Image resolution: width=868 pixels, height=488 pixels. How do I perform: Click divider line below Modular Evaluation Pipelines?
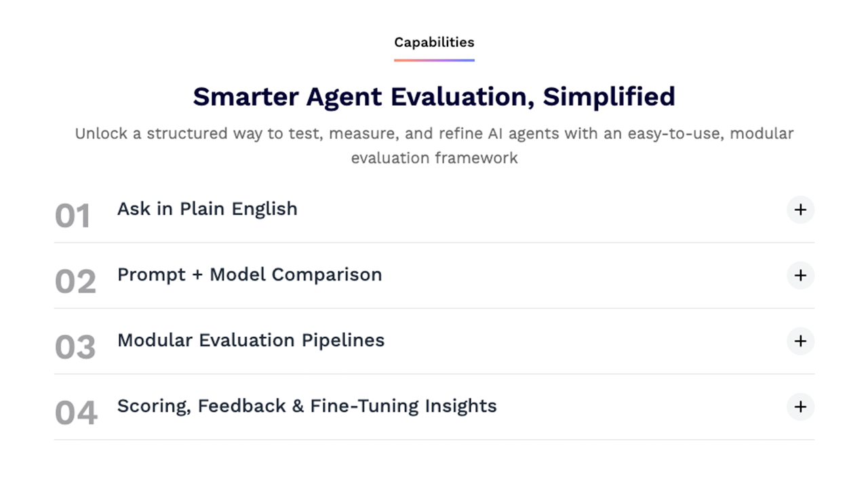(434, 374)
